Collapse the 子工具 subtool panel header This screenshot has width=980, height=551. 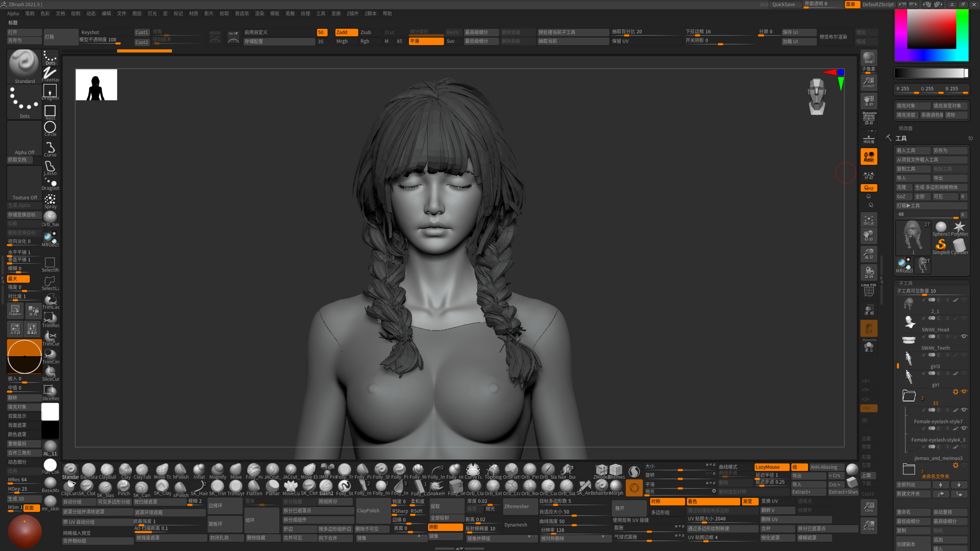(905, 283)
